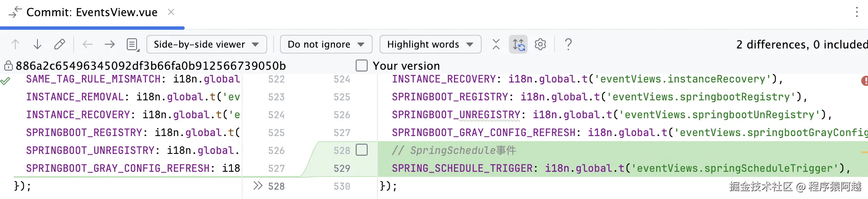This screenshot has height=199, width=868.
Task: Open the Do not ignore dropdown
Action: [326, 44]
